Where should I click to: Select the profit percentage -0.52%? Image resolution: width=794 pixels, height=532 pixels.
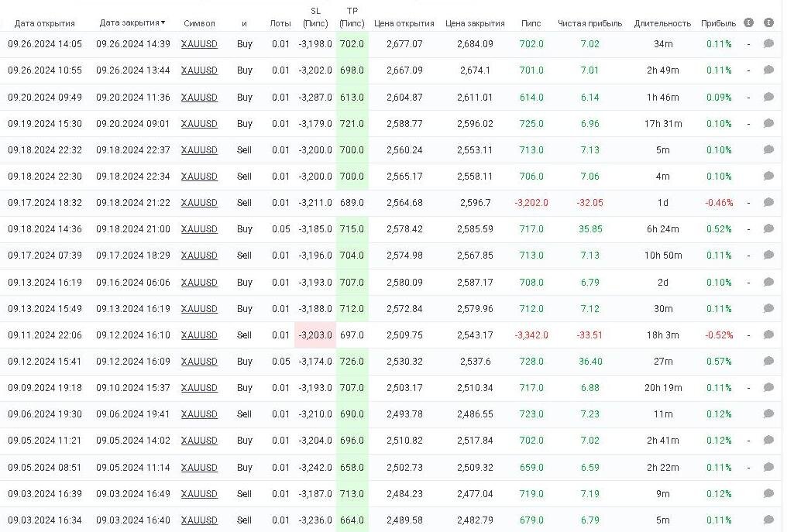tap(719, 335)
